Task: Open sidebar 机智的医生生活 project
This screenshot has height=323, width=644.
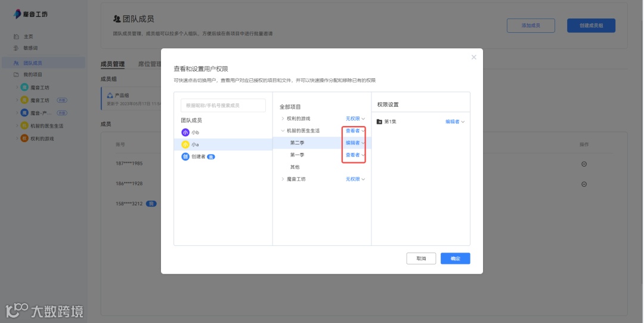Action: [47, 126]
